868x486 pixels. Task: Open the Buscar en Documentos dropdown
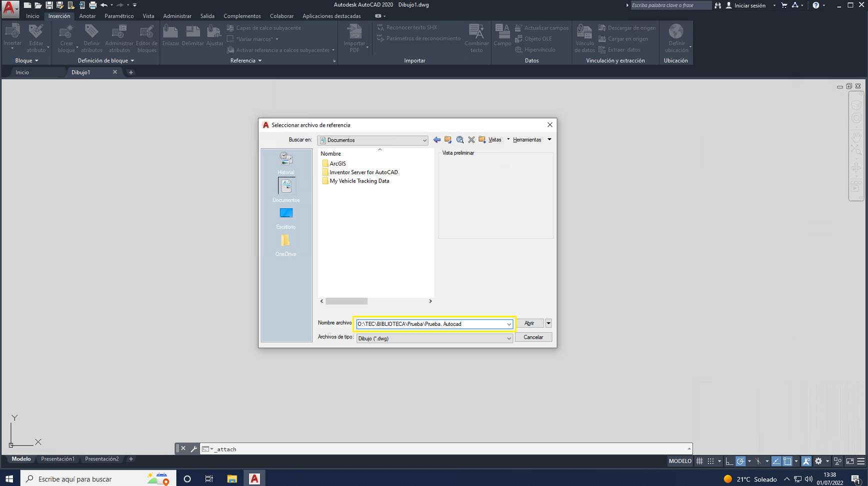click(372, 140)
